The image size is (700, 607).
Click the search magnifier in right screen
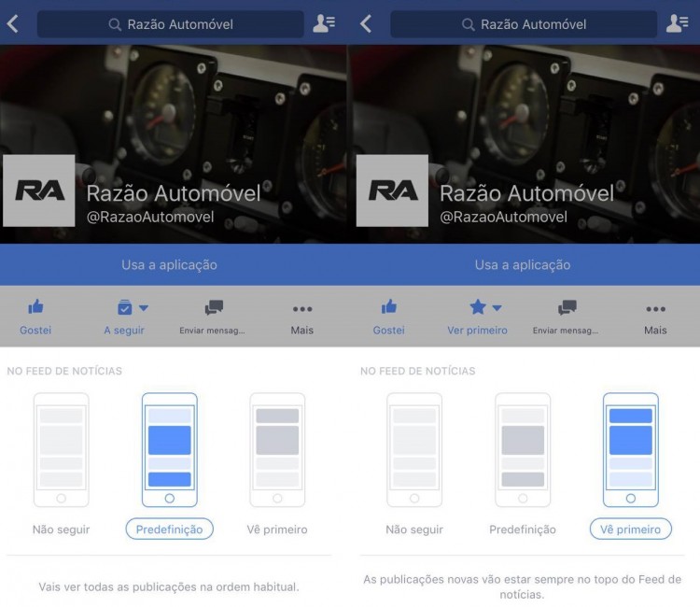click(468, 24)
